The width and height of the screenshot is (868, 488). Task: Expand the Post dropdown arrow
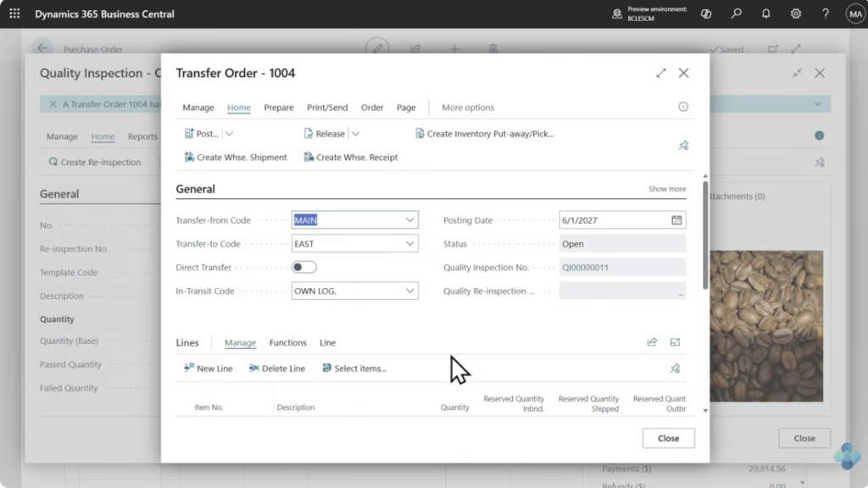click(x=229, y=133)
